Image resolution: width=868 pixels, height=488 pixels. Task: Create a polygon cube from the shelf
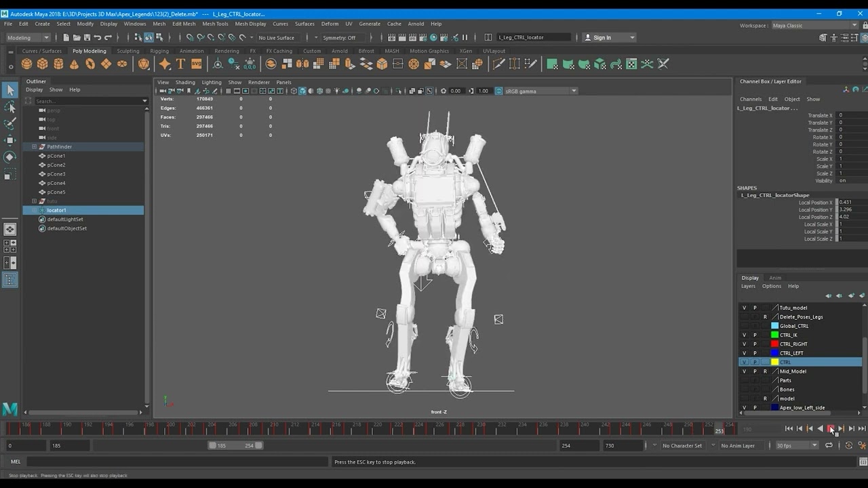pyautogui.click(x=42, y=64)
